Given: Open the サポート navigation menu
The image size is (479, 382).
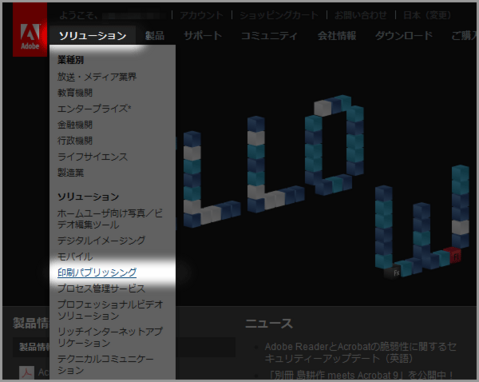Looking at the screenshot, I should pos(203,36).
